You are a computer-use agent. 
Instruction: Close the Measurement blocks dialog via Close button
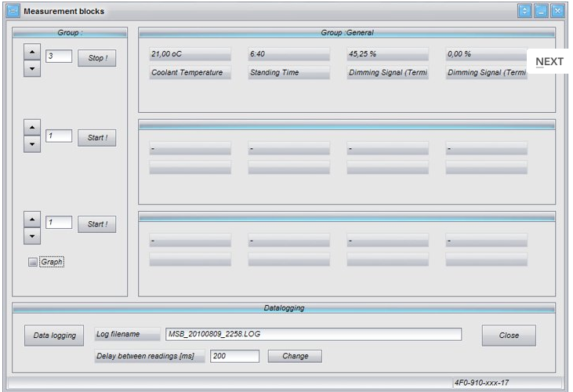click(x=509, y=336)
